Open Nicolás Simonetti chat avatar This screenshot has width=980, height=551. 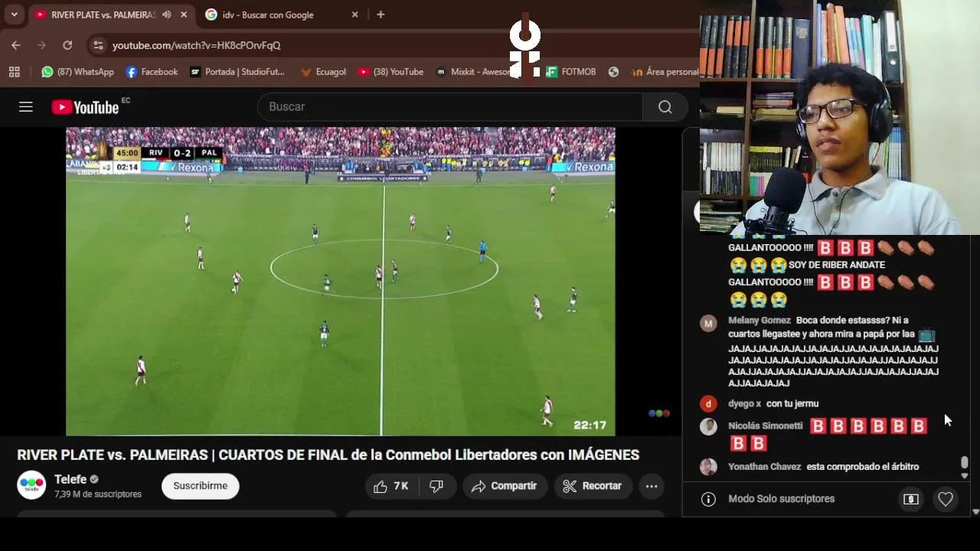coord(708,426)
